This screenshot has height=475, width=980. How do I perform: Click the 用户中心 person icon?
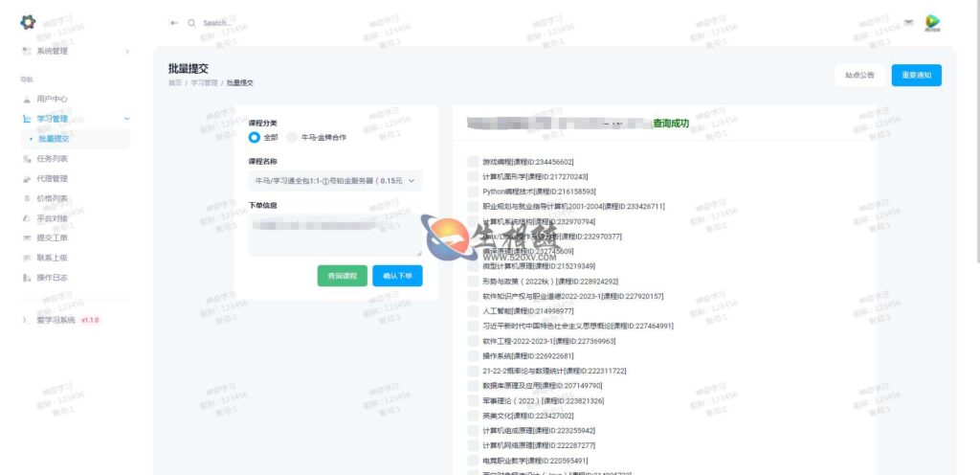[26, 99]
